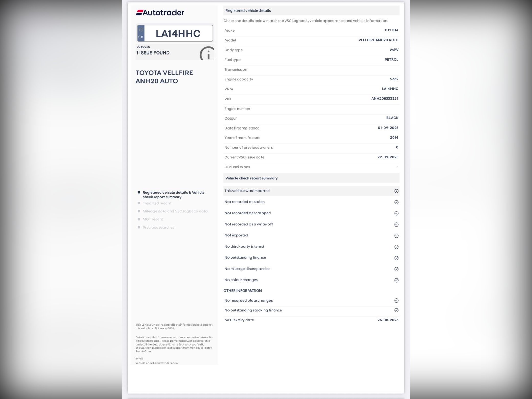
Task: Click checkmark next to 'No outstanding finance'
Action: coord(396,258)
